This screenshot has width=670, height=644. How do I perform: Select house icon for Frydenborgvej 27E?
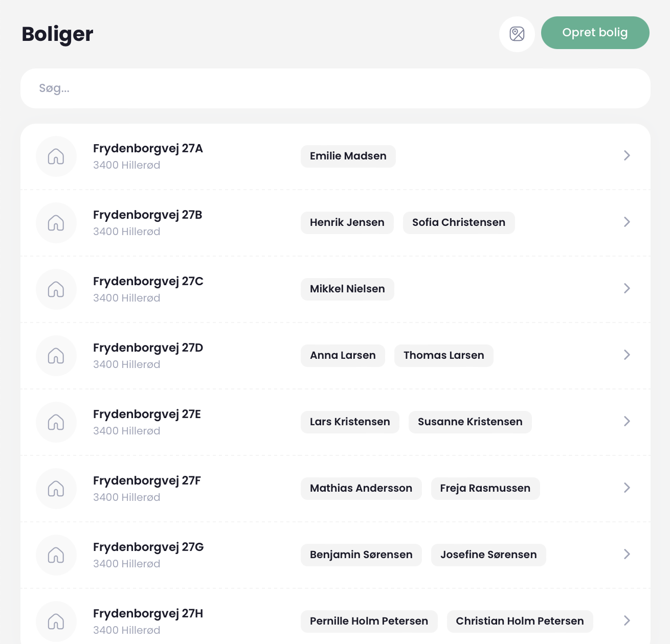56,422
